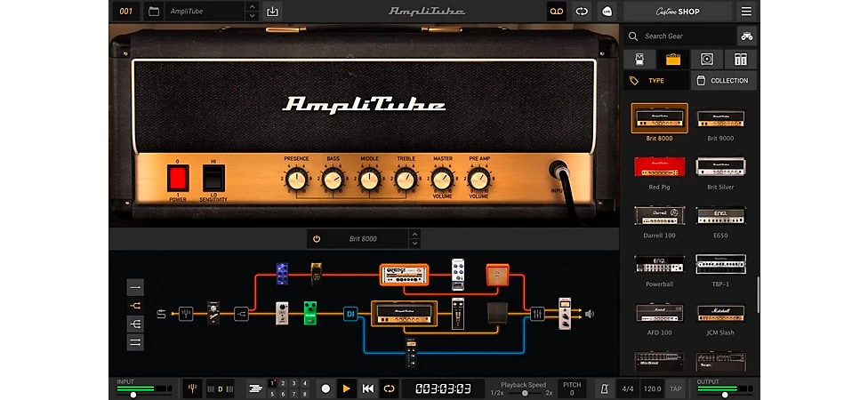
Task: Click the INPUT level slider handle
Action: pos(133,395)
